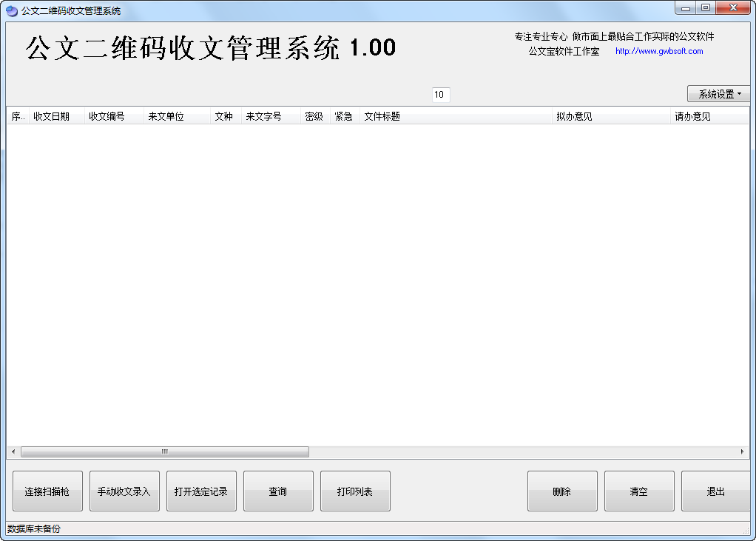Expand the 系统设置 dropdown menu
This screenshot has width=756, height=541.
(x=718, y=93)
